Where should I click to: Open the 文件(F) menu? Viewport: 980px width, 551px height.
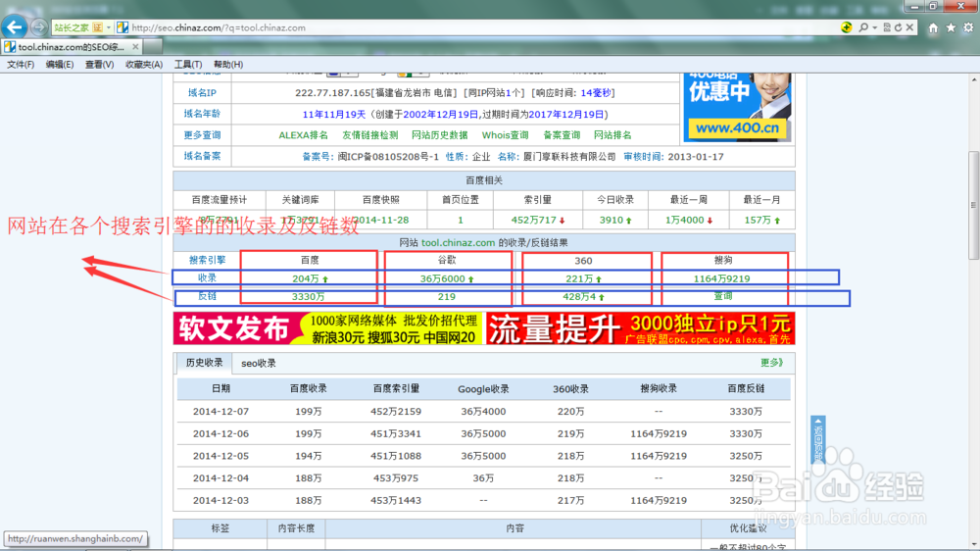[21, 65]
